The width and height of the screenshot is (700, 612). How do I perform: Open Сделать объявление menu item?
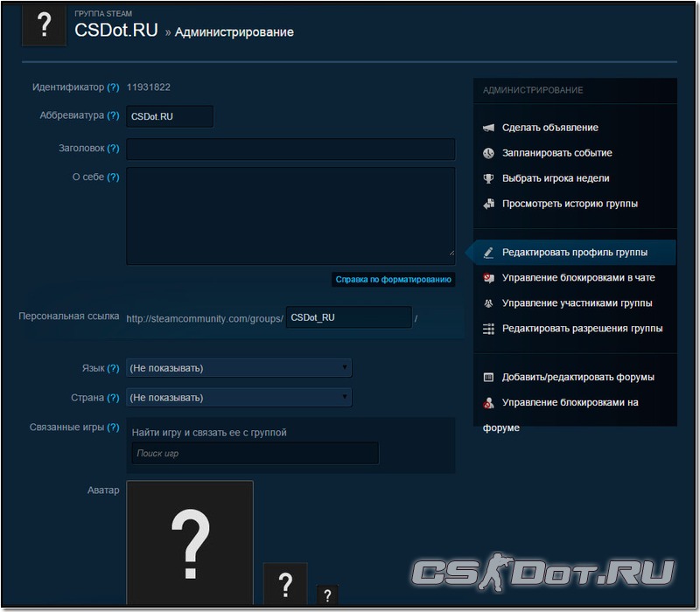coord(550,128)
